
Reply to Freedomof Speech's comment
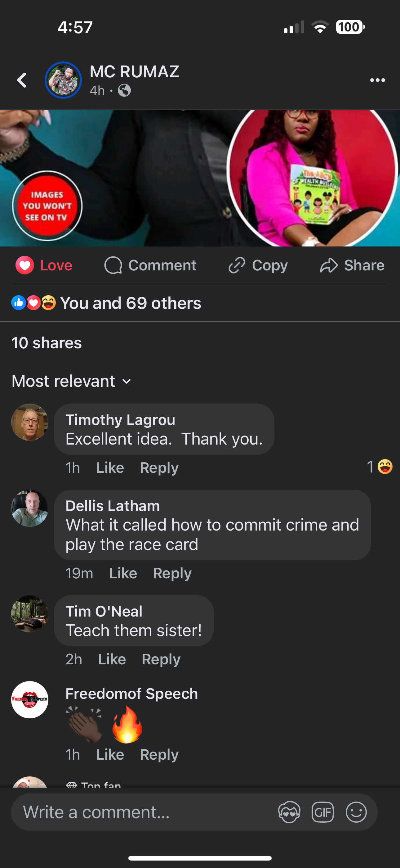point(159,754)
